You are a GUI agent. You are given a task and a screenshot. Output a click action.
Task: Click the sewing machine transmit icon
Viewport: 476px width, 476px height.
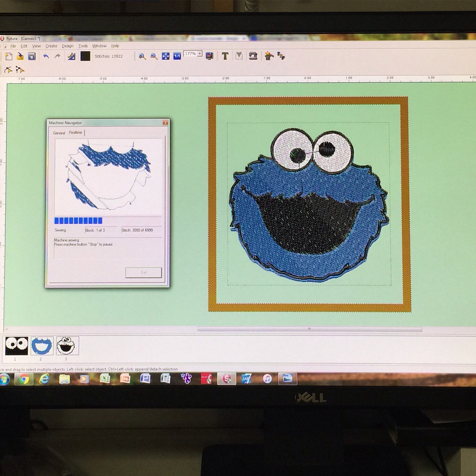(253, 56)
